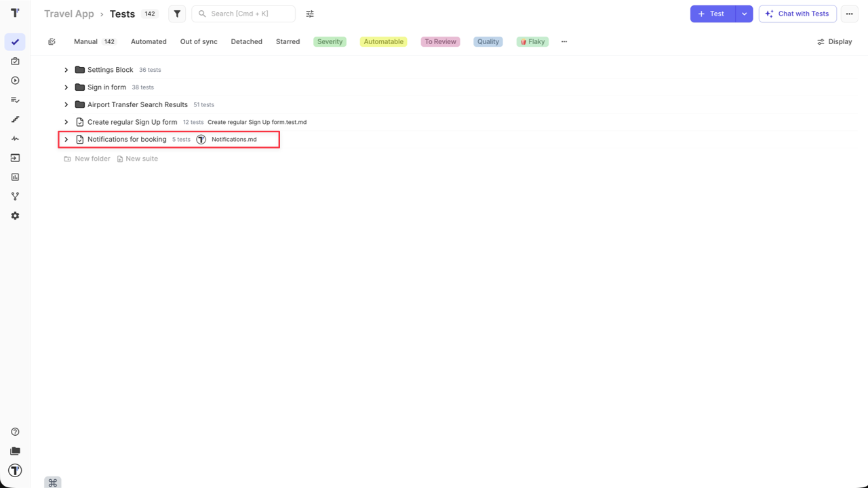
Task: Click the Help question-mark icon at bottom
Action: [15, 431]
